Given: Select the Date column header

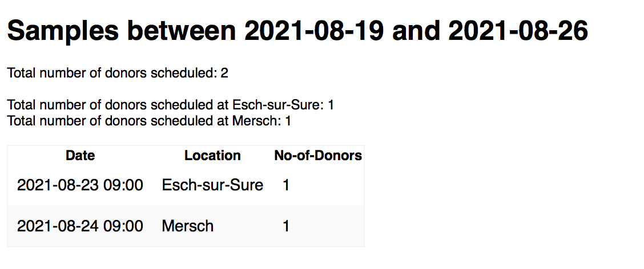Looking at the screenshot, I should pos(80,156).
